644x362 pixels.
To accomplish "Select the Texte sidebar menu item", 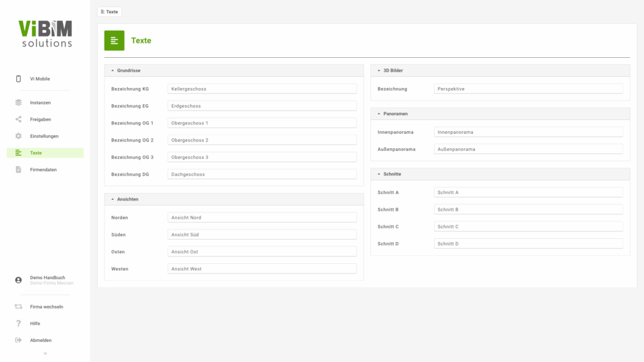I will pos(45,153).
